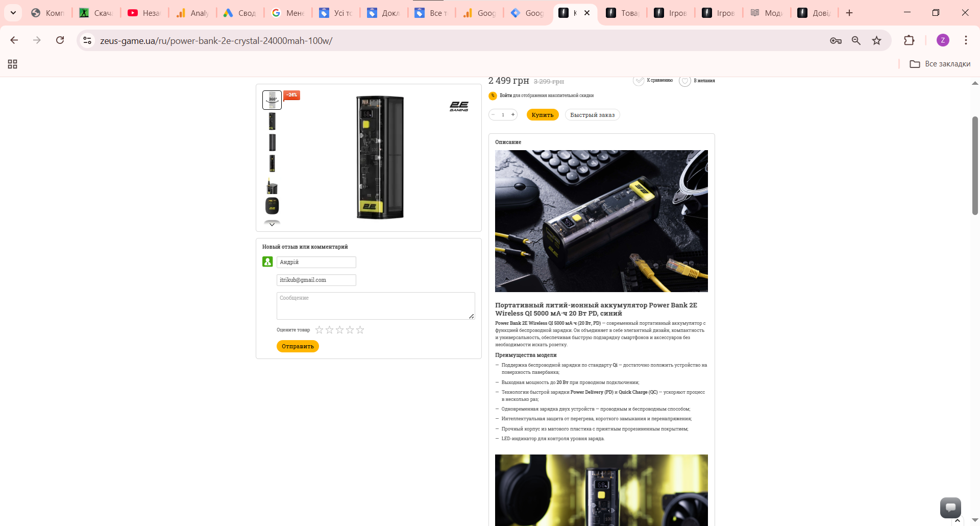Click the Быстрый заказ button

(593, 115)
